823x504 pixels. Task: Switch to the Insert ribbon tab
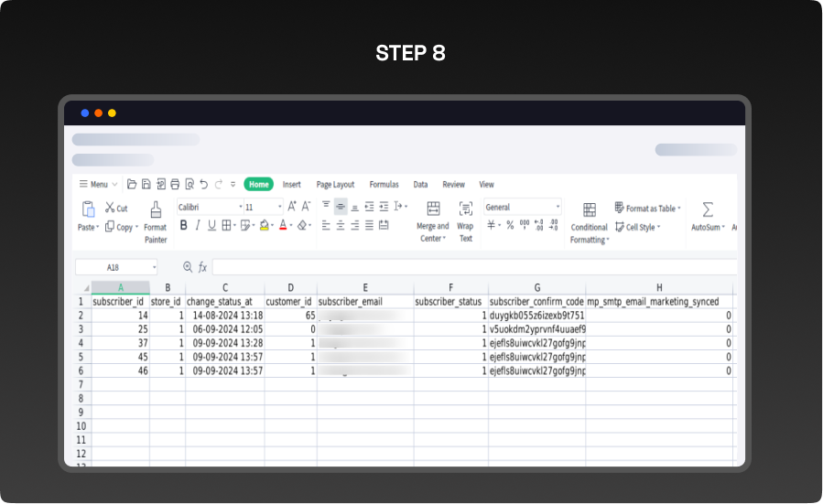click(x=291, y=184)
